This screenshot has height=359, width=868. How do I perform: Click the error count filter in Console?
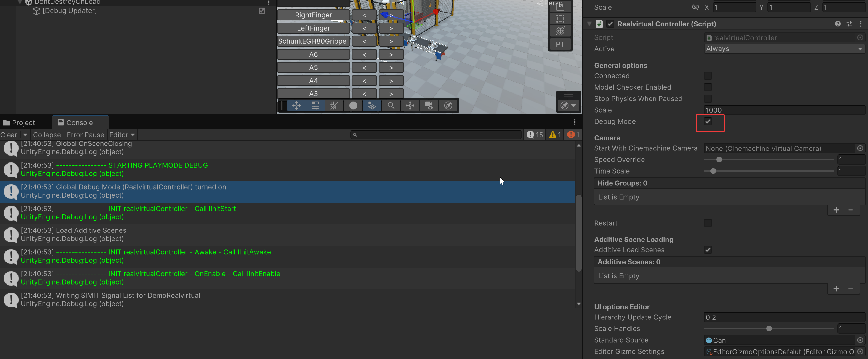click(573, 135)
